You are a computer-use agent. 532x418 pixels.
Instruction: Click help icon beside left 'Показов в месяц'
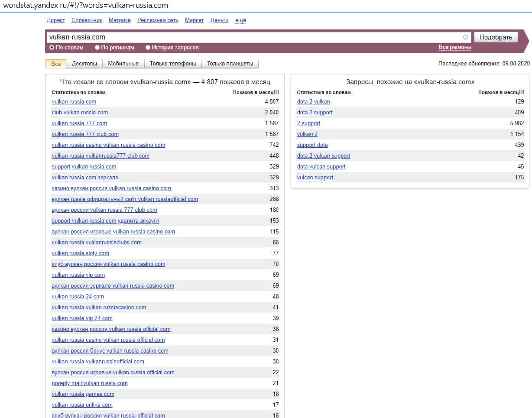tap(276, 92)
